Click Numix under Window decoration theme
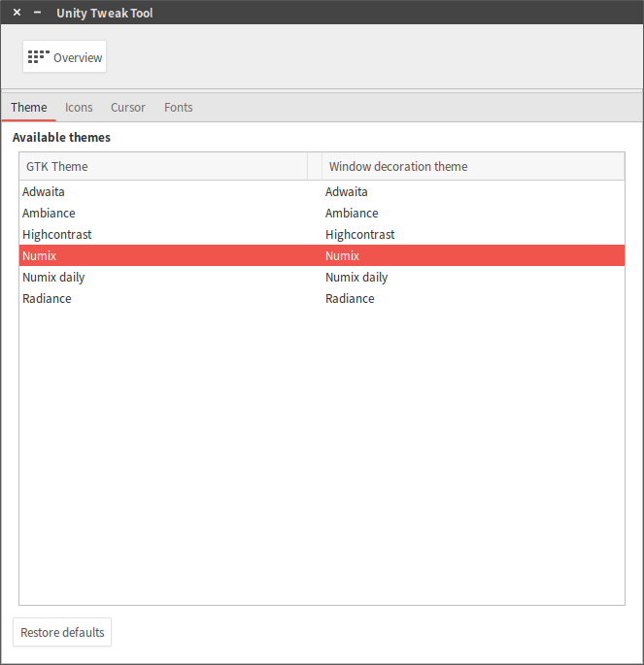644x665 pixels. click(x=342, y=255)
